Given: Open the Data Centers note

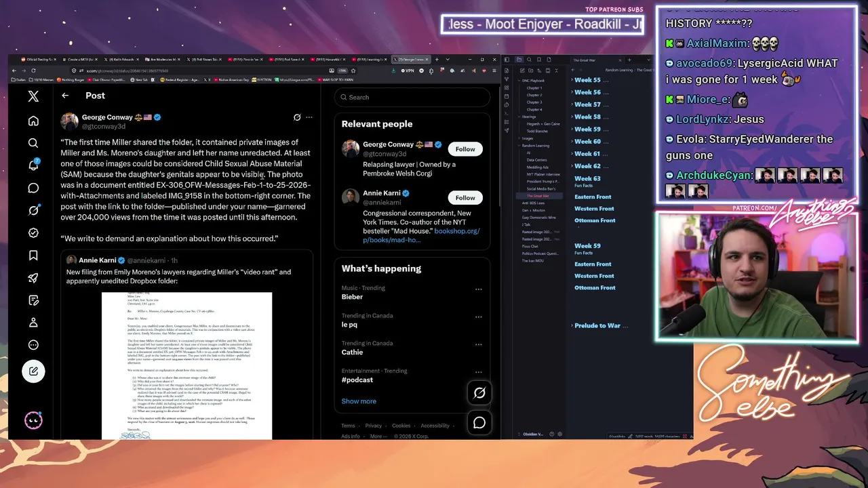Looking at the screenshot, I should click(537, 160).
